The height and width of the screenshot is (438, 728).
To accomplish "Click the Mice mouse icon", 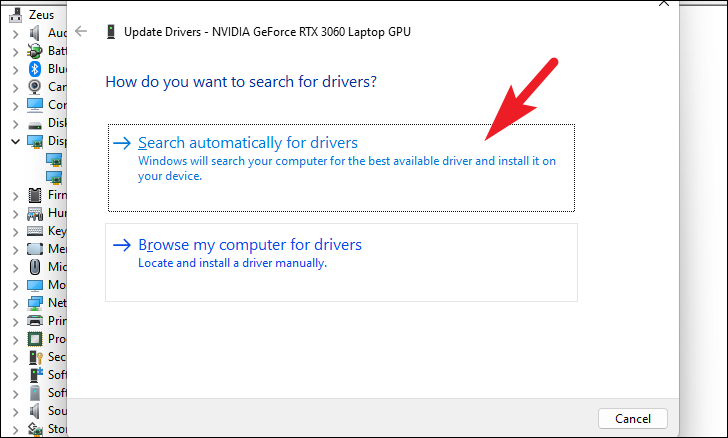I will pos(35,267).
